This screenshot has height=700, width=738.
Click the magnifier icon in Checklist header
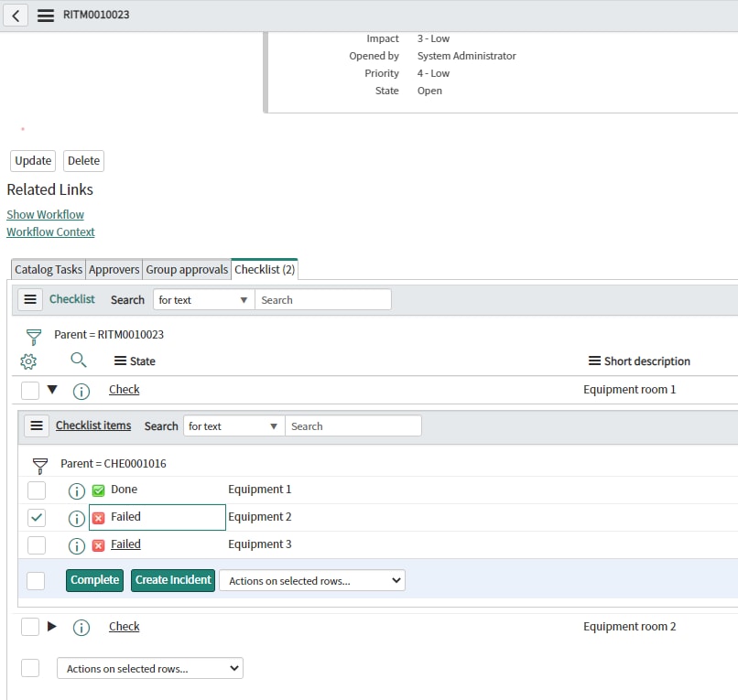tap(78, 360)
